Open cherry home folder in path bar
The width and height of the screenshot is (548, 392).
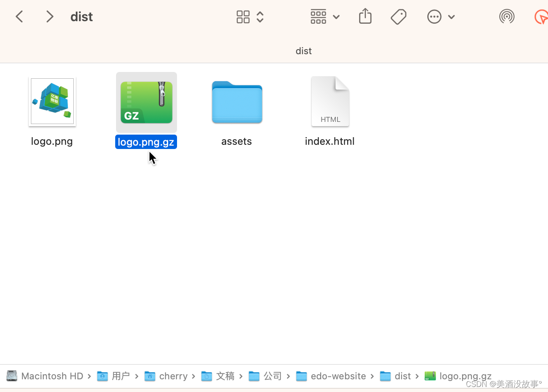coord(166,376)
